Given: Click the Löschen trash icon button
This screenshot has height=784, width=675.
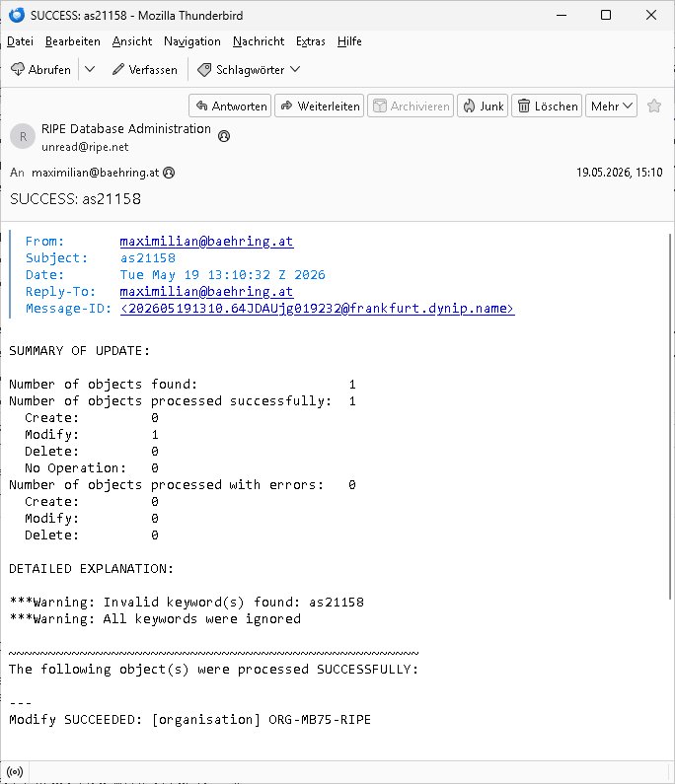Looking at the screenshot, I should pyautogui.click(x=547, y=106).
